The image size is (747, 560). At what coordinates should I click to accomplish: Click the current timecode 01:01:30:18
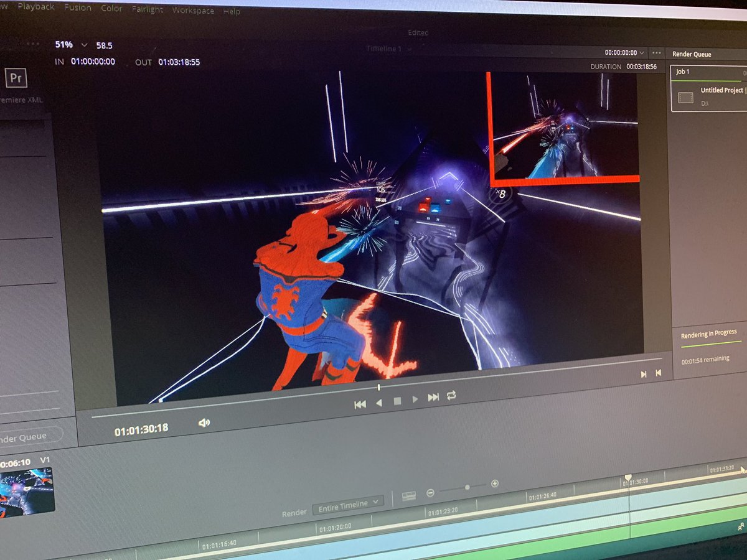click(x=141, y=429)
